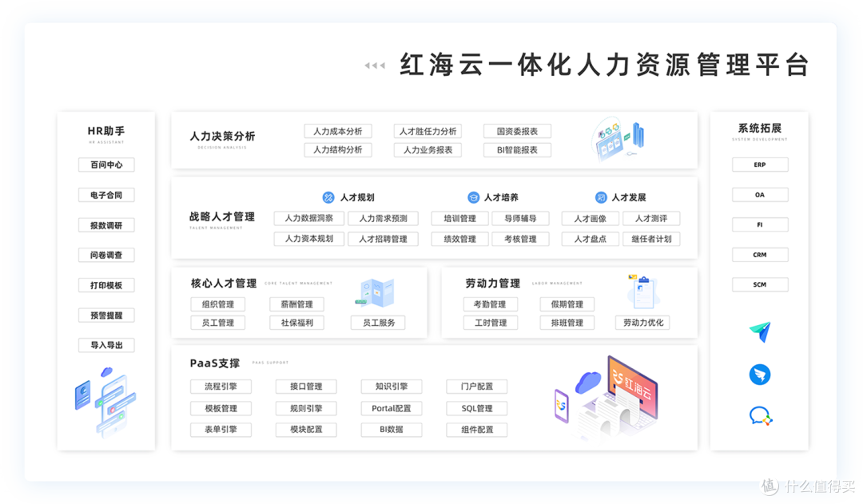
Task: Click 规则引擎 box
Action: pos(306,408)
